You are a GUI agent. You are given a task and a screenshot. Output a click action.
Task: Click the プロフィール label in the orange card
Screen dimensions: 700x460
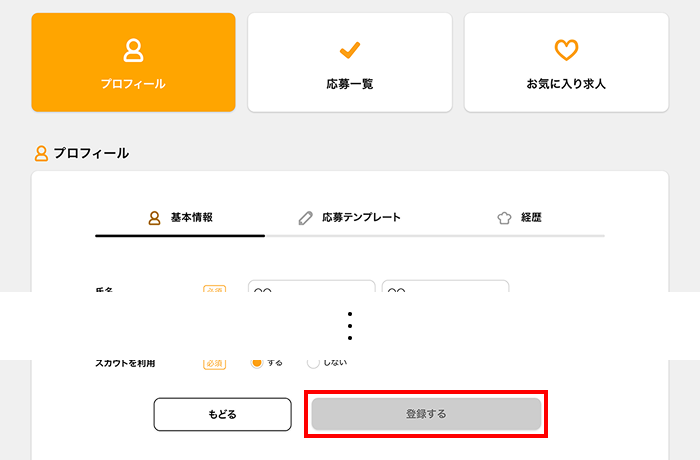[x=133, y=84]
